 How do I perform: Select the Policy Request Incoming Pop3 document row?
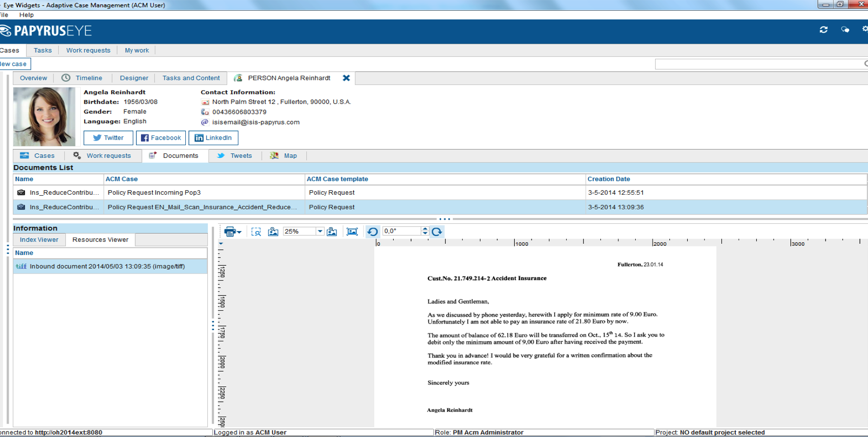[x=154, y=193]
